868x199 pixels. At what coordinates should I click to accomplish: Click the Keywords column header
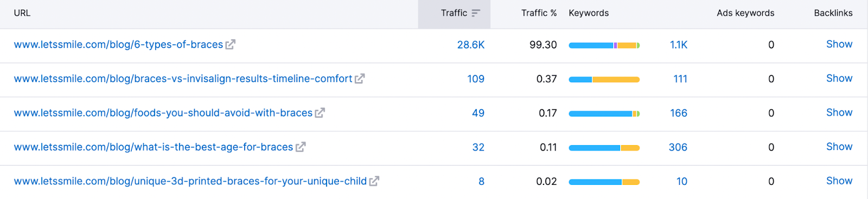coord(589,13)
